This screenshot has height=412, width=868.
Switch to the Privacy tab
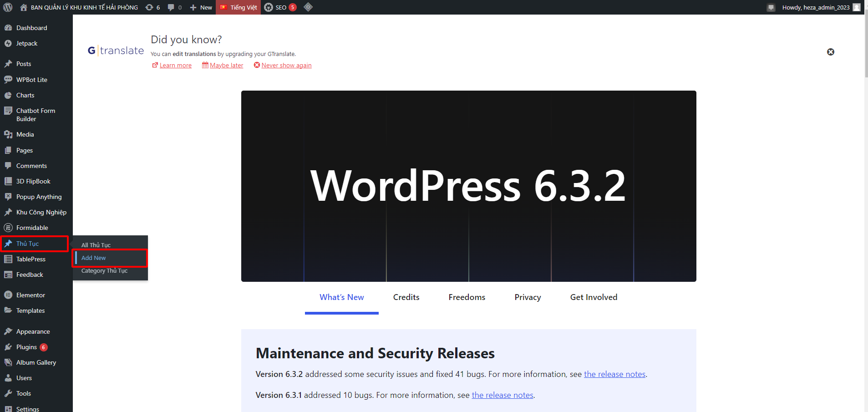click(x=528, y=297)
